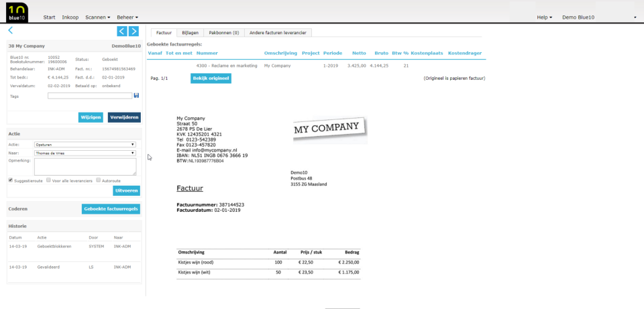This screenshot has height=309, width=644.
Task: Open the Actie dropdown showing Opsturen
Action: (85, 145)
